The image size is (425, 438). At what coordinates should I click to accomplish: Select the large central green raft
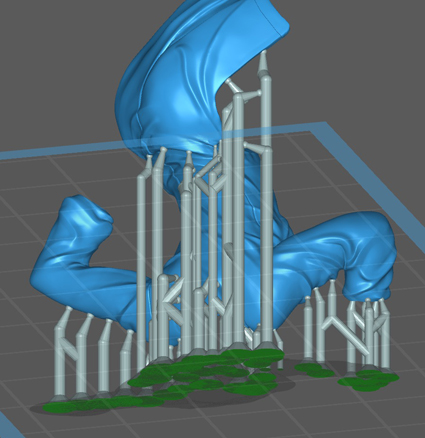(207, 372)
